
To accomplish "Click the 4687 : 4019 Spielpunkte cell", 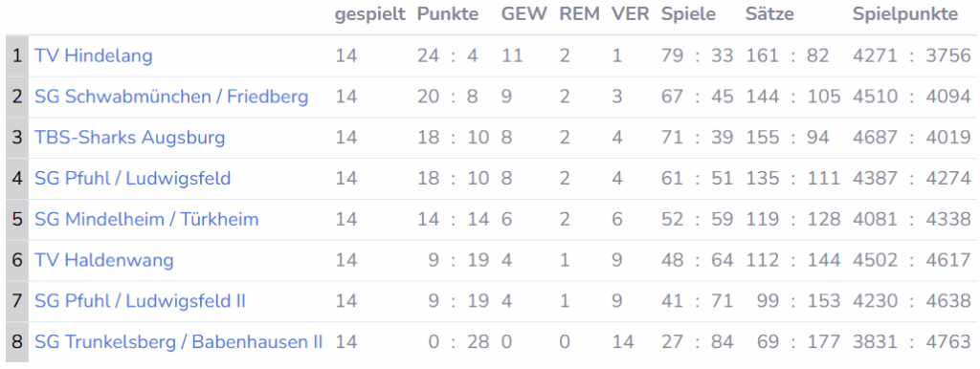I will point(912,138).
